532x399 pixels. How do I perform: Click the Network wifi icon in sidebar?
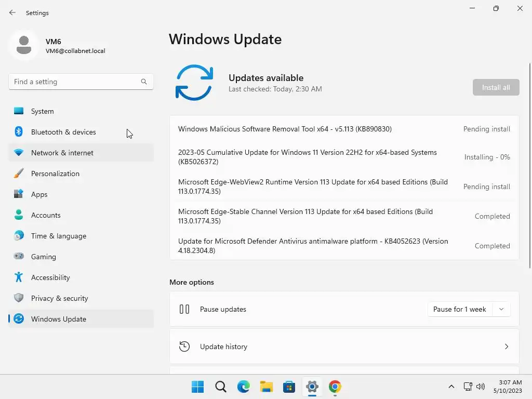tap(19, 153)
